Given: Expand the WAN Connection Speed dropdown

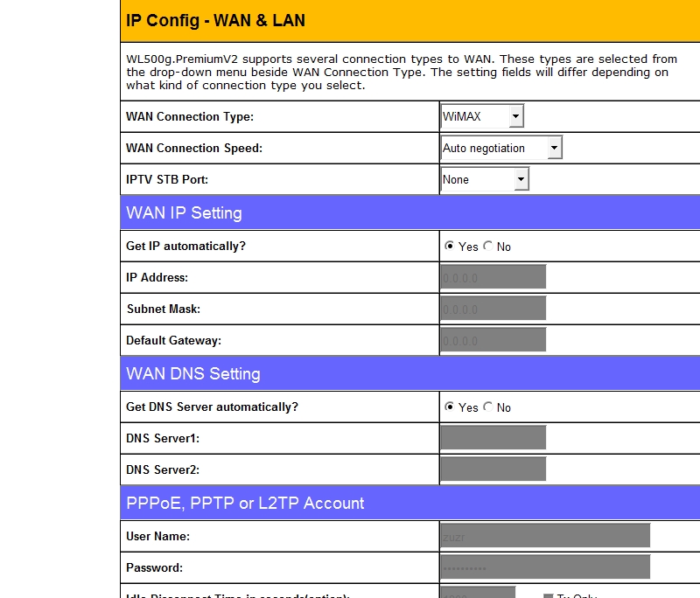Looking at the screenshot, I should tap(501, 148).
